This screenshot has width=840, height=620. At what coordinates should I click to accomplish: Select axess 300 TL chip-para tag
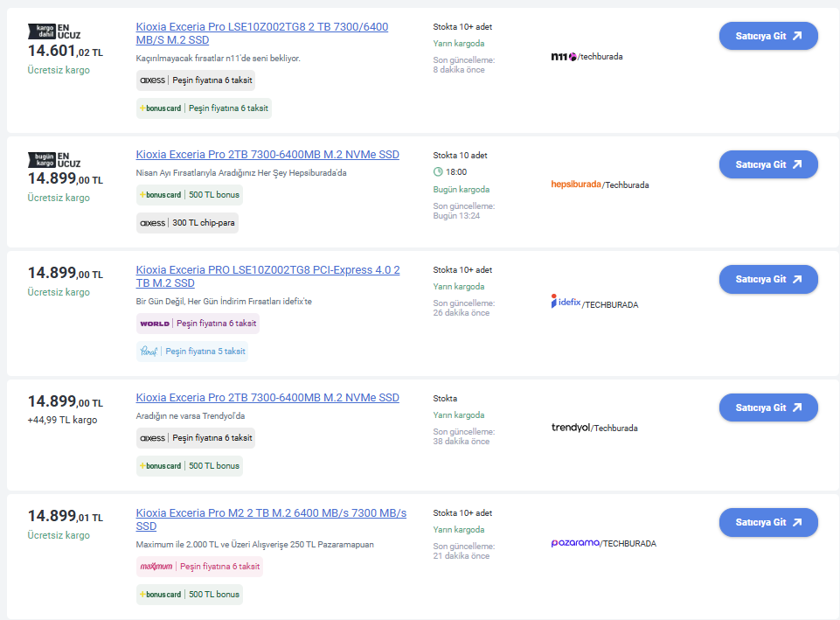187,223
